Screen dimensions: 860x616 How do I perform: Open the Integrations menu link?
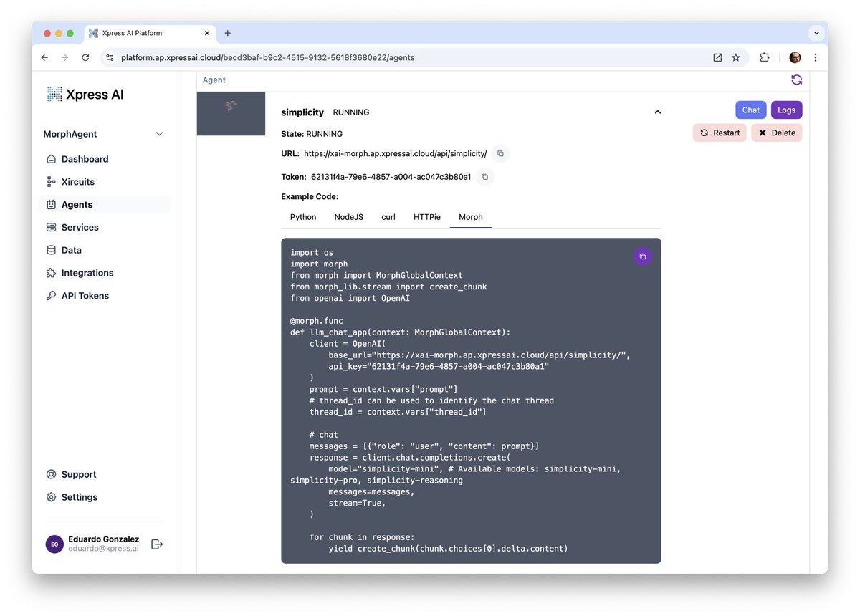point(87,273)
